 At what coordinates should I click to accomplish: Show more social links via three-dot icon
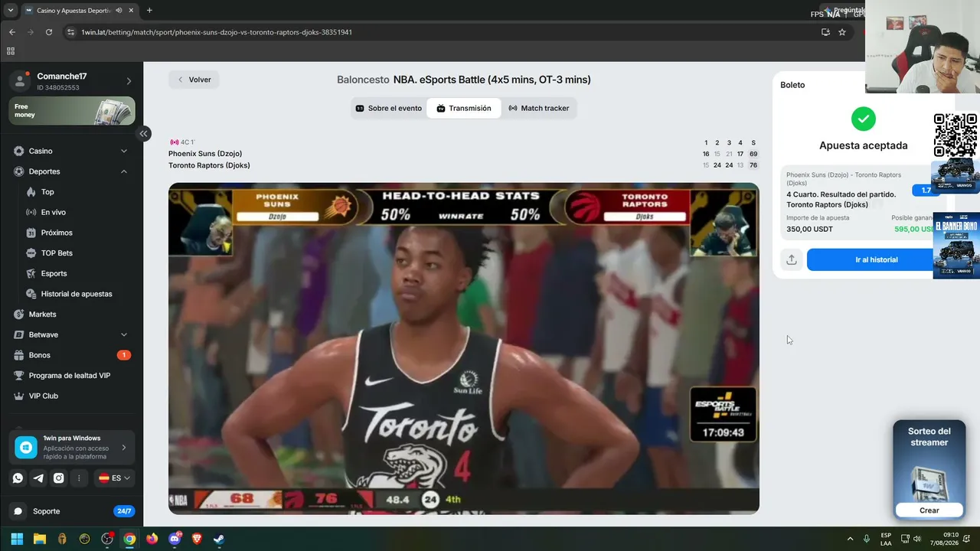pos(79,478)
